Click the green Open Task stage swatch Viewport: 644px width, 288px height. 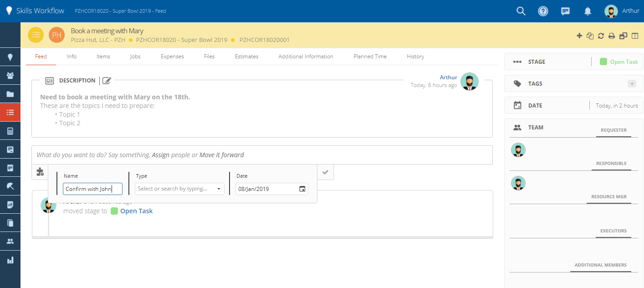click(x=603, y=62)
